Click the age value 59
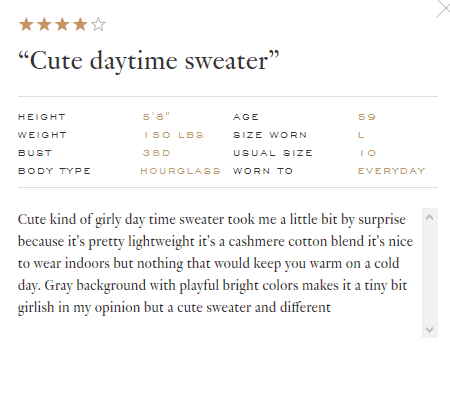The width and height of the screenshot is (450, 417). click(367, 117)
